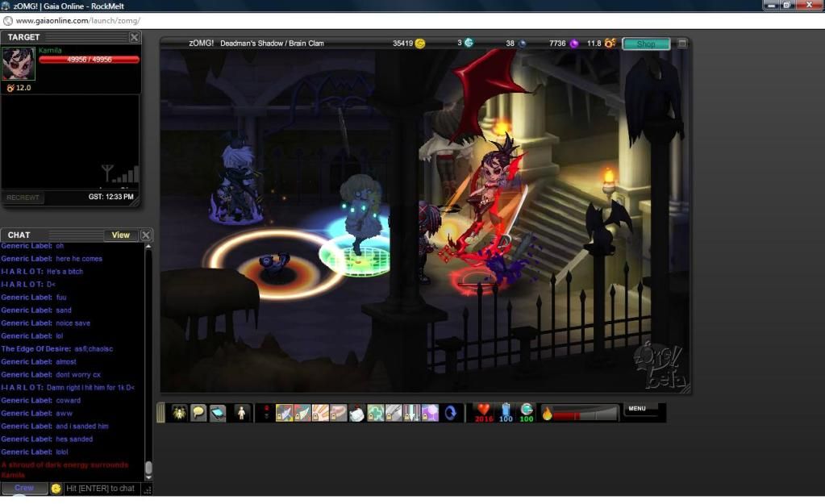Click the chat scrollbar thumb
This screenshot has height=504, width=825.
click(148, 469)
